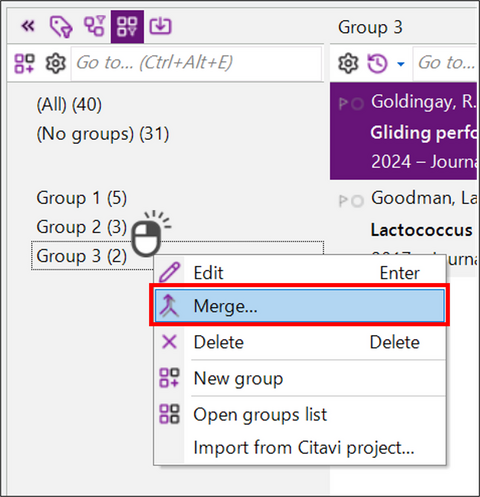This screenshot has width=480, height=497.
Task: Select the highlighted groups filter icon
Action: point(127,27)
